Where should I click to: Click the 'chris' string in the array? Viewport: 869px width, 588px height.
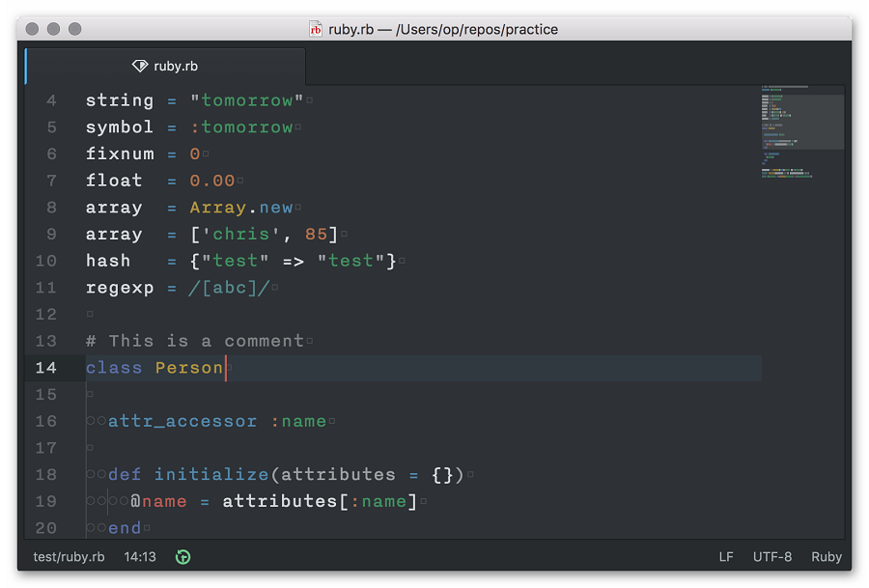click(x=241, y=234)
